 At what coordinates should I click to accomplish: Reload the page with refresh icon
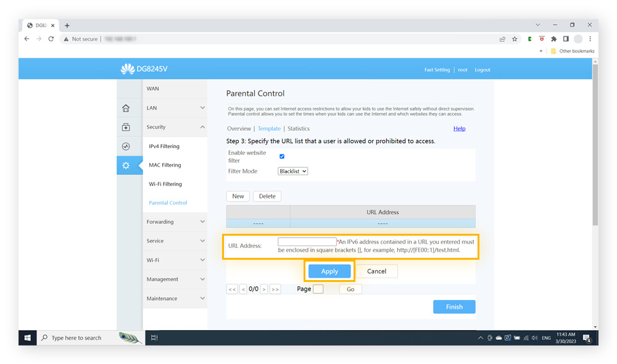(x=51, y=39)
